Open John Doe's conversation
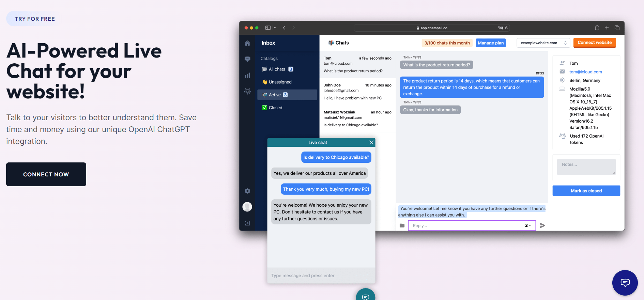 (x=357, y=92)
